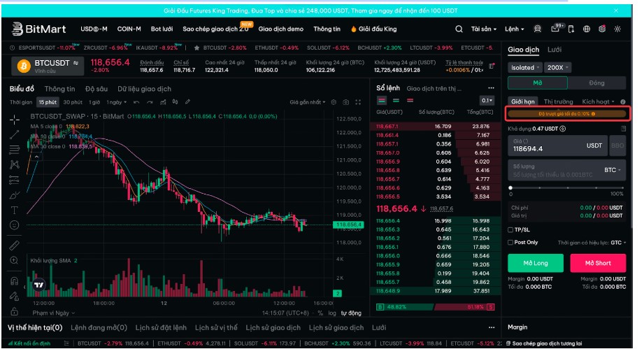Open the candlestick chart type icon
The image size is (644, 349).
[x=176, y=102]
